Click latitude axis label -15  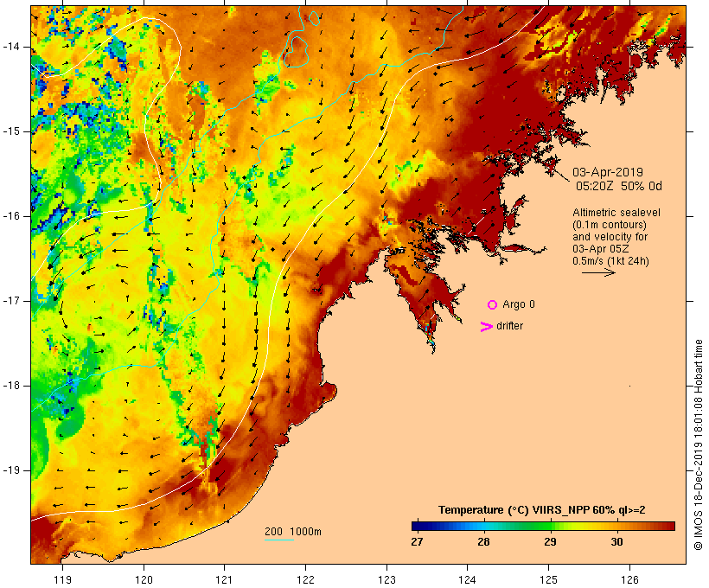(x=11, y=131)
